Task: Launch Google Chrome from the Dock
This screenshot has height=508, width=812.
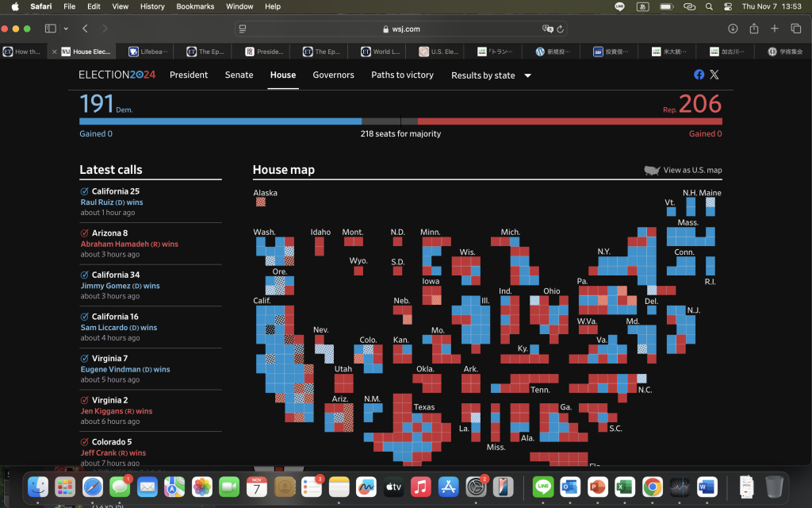Action: tap(652, 486)
